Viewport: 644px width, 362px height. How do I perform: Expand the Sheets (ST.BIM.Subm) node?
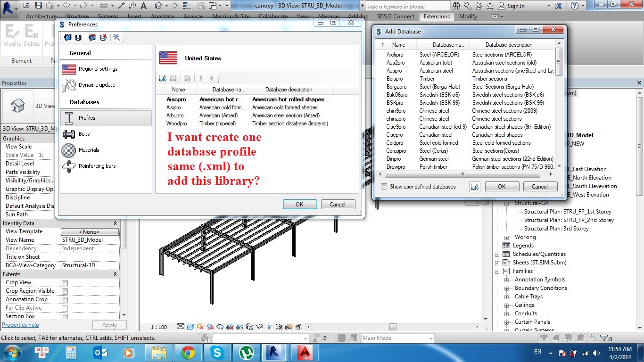point(497,263)
